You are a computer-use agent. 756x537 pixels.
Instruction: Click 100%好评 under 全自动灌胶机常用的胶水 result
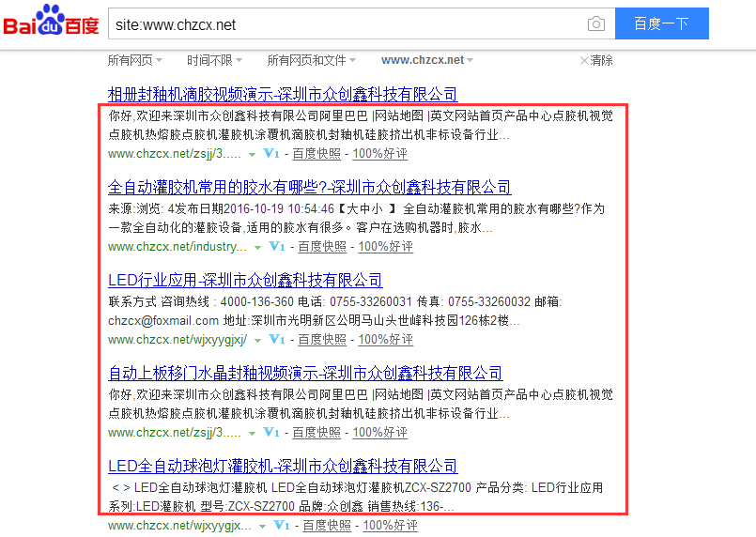point(385,247)
